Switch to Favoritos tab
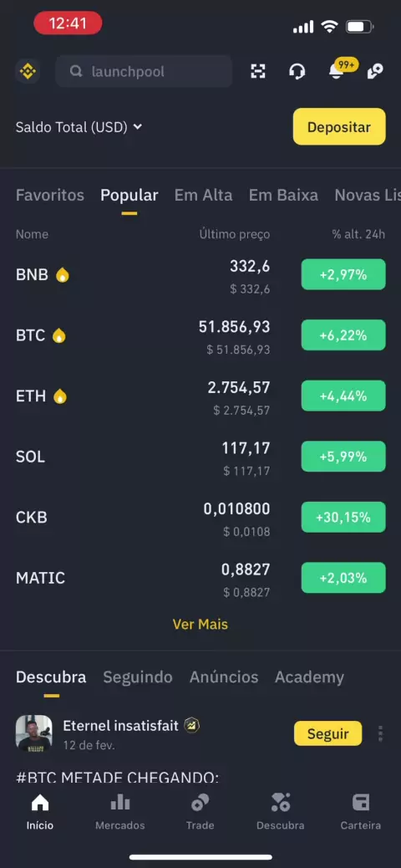The image size is (401, 868). [x=50, y=196]
